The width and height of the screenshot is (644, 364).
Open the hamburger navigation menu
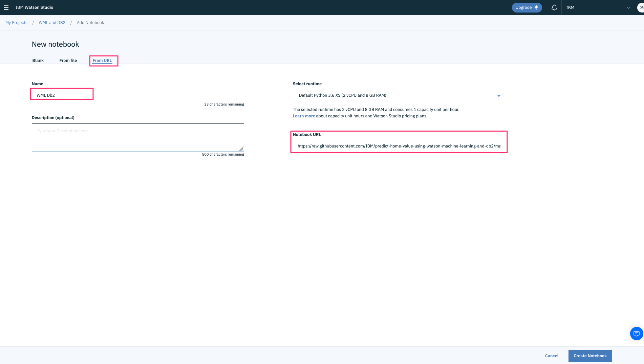point(6,7)
